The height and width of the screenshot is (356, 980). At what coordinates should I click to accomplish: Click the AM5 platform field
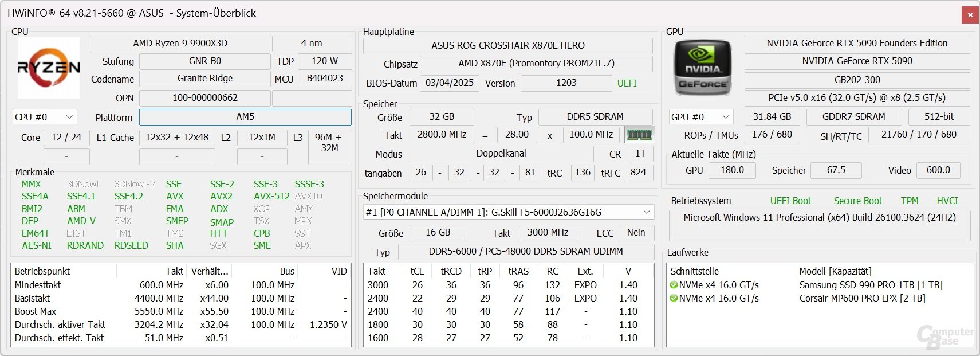[245, 117]
